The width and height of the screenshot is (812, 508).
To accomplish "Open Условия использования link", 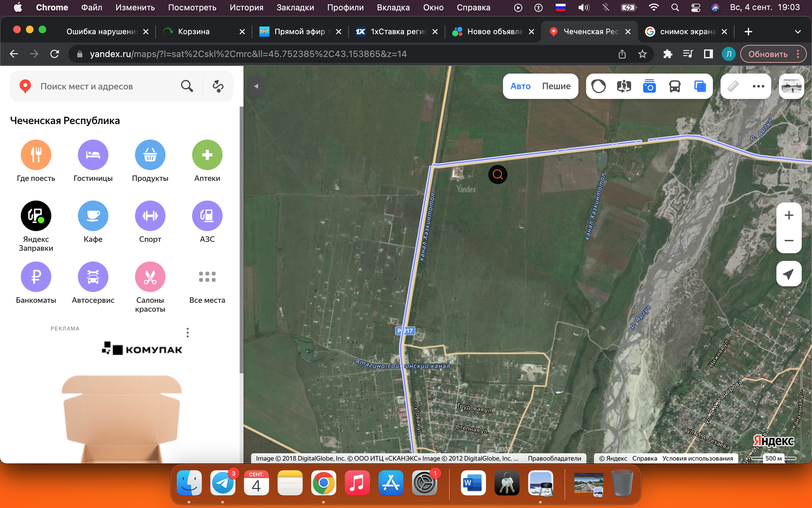I will [x=697, y=458].
